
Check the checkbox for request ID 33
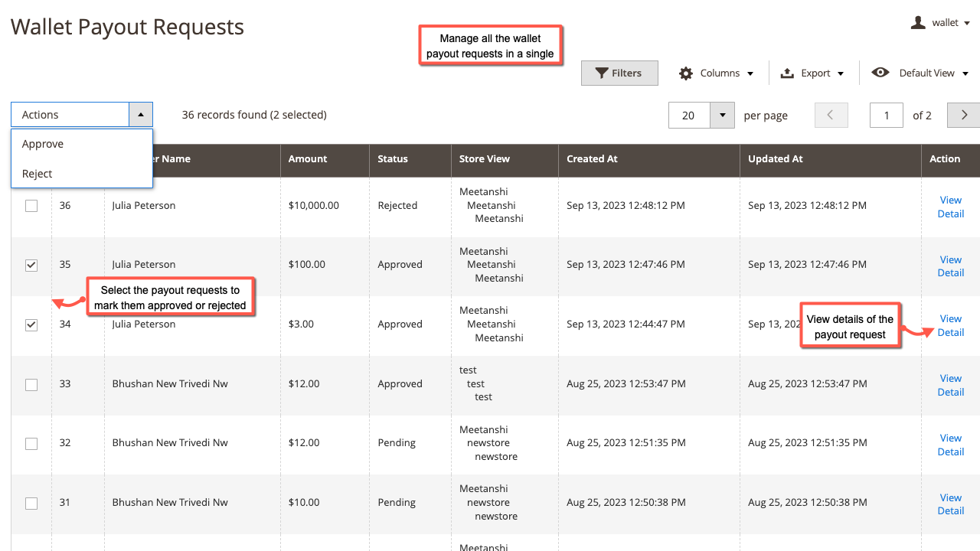pyautogui.click(x=31, y=385)
